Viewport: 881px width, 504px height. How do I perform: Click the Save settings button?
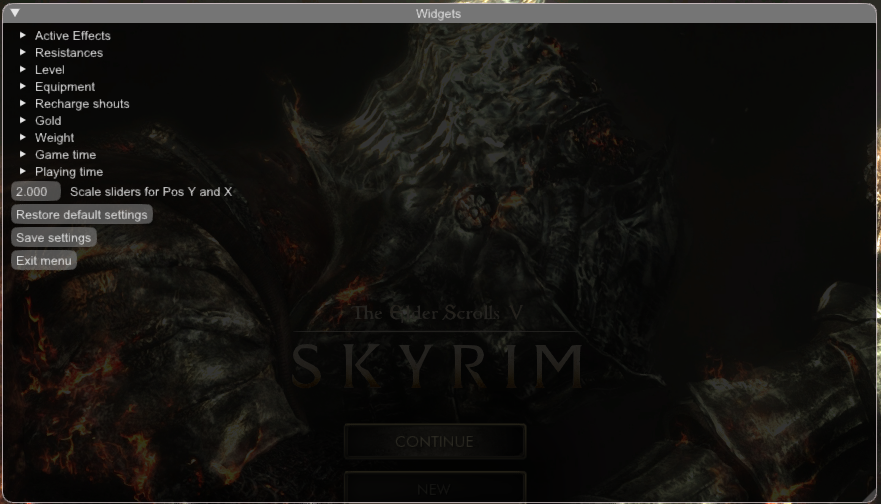[x=53, y=238]
